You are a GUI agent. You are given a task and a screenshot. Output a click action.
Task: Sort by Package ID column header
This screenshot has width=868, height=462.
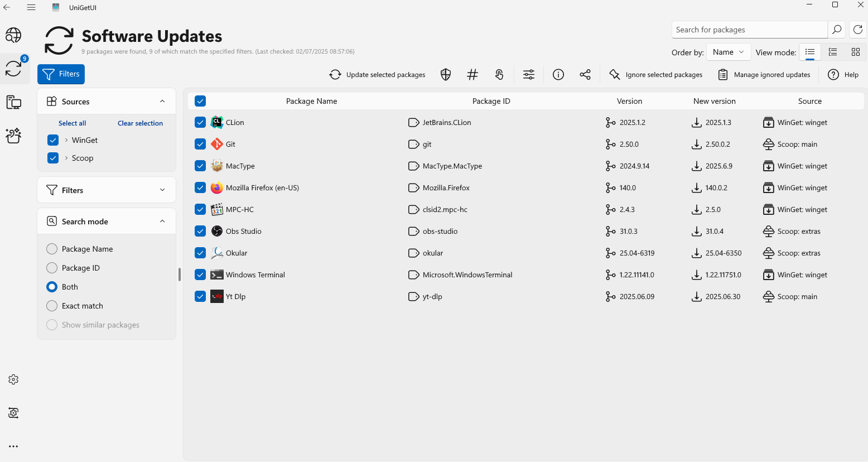tap(491, 101)
